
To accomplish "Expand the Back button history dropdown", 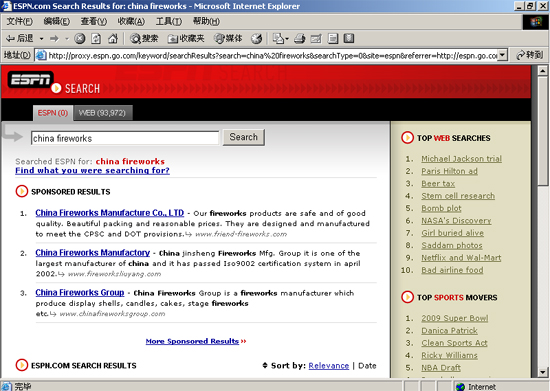I will coord(41,39).
